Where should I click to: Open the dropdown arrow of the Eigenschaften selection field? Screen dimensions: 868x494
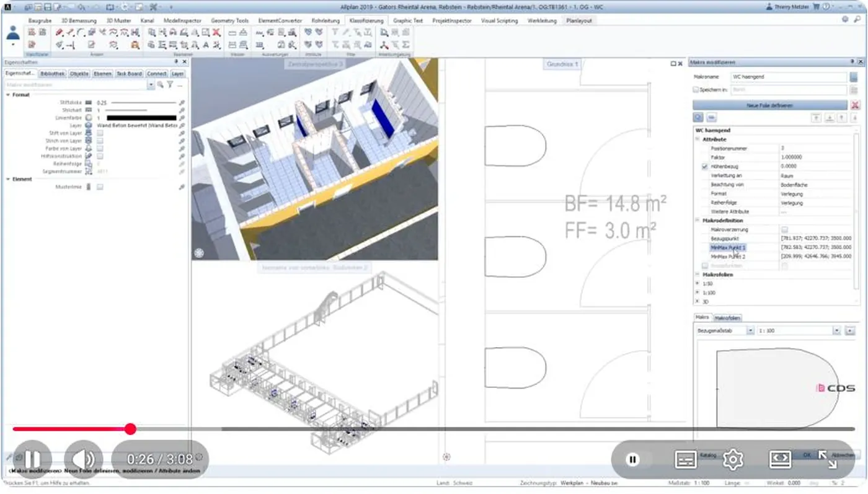tap(151, 85)
